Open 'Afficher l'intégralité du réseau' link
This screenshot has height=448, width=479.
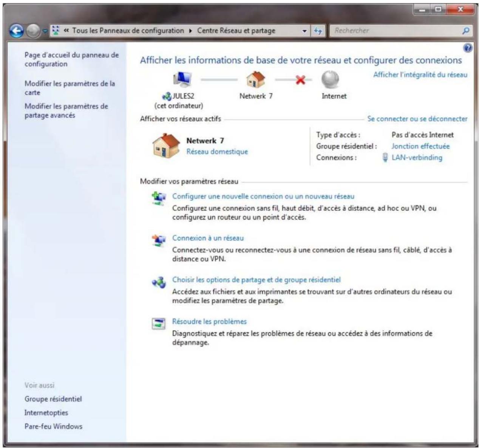(420, 75)
